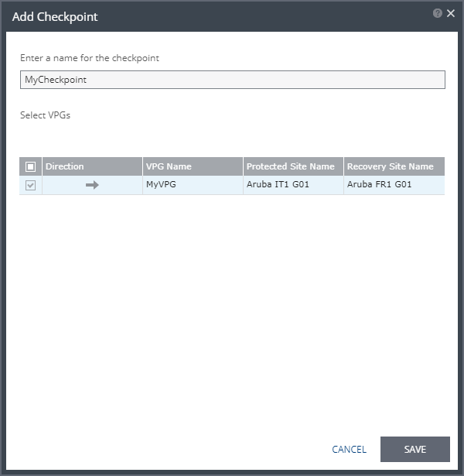Screen dimensions: 464x476
Task: Sort by the VPG Name column header
Action: [x=193, y=166]
